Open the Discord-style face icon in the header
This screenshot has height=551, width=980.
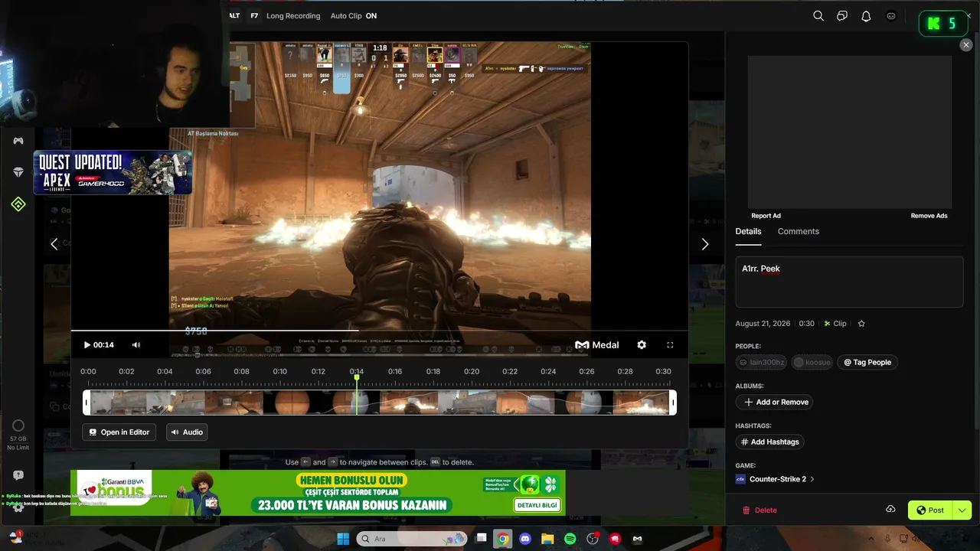891,16
